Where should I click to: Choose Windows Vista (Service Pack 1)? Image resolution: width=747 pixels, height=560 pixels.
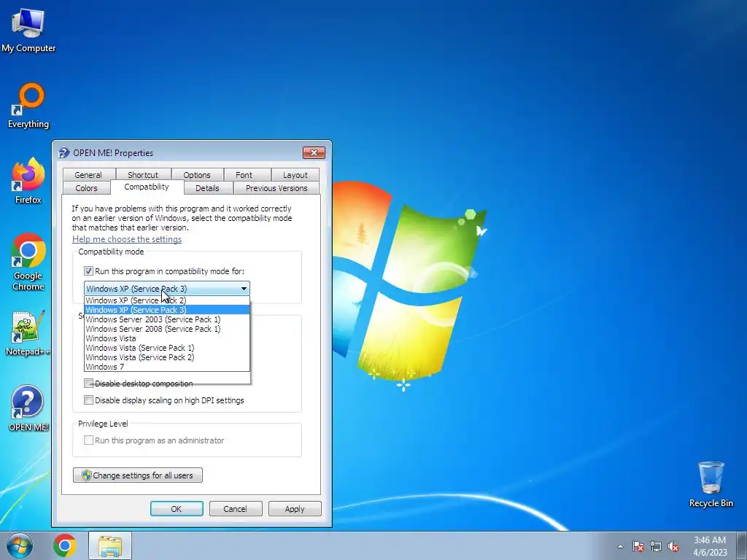click(167, 348)
